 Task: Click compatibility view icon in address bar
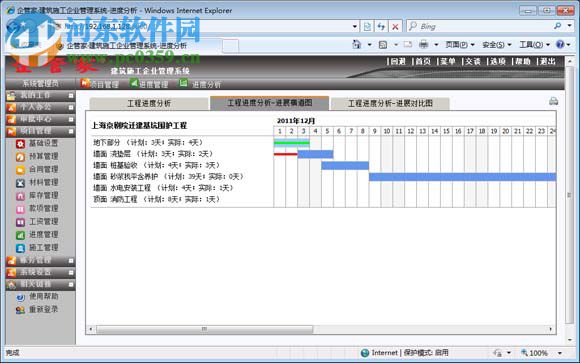click(367, 26)
